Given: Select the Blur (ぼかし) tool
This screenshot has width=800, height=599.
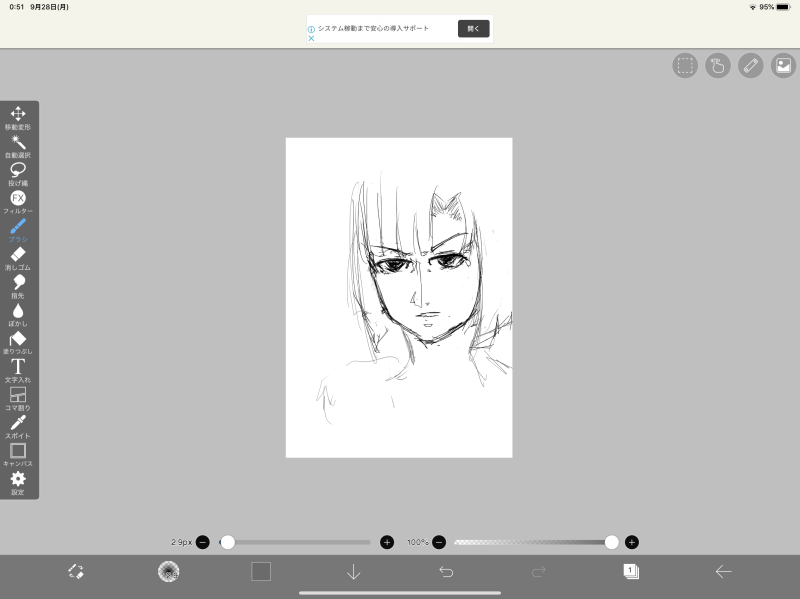Looking at the screenshot, I should [x=18, y=314].
